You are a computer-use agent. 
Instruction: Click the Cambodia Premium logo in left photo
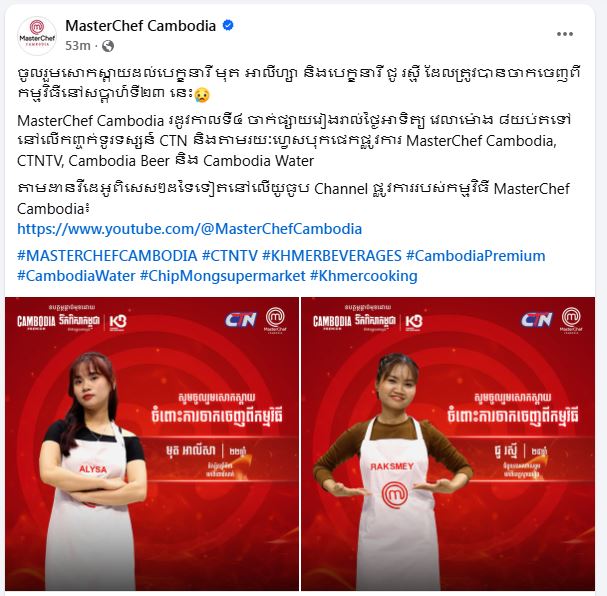click(x=36, y=322)
